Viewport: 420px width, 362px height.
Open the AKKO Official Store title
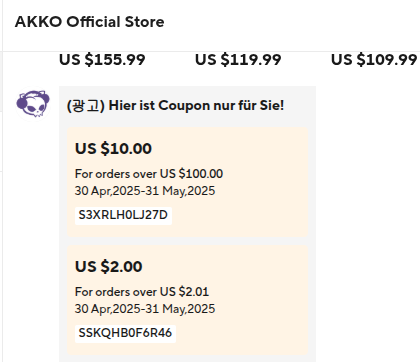89,22
